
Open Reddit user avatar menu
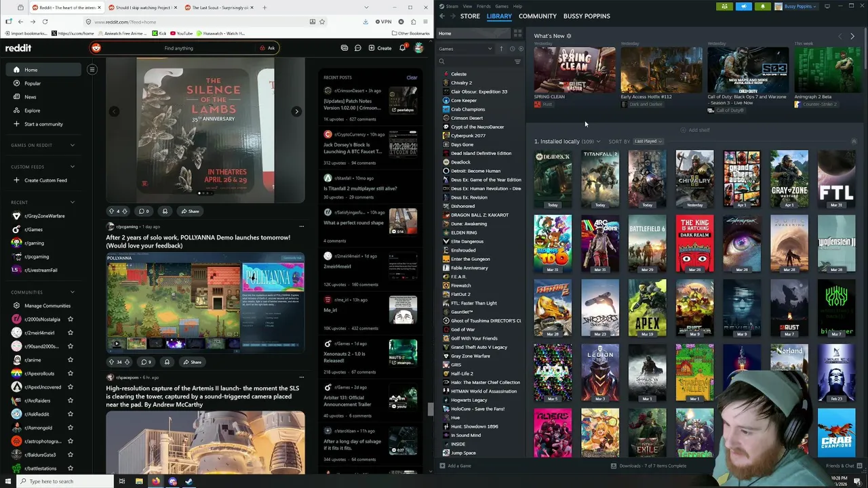click(x=419, y=48)
